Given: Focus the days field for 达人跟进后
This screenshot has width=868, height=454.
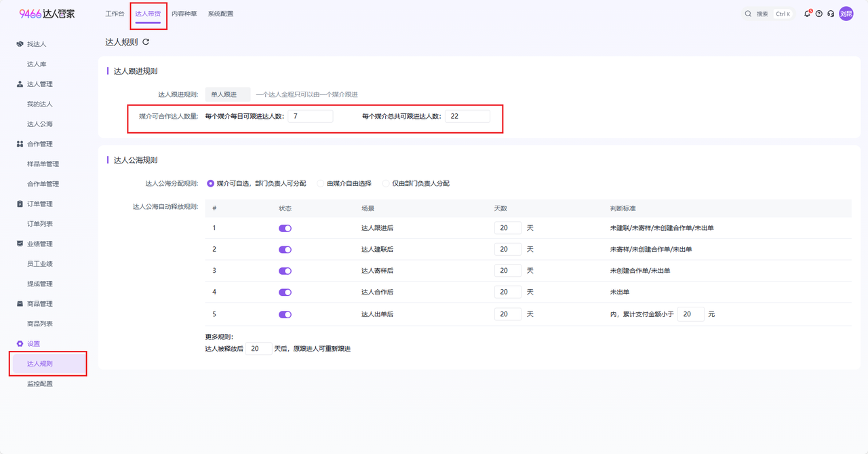Looking at the screenshot, I should pyautogui.click(x=508, y=228).
